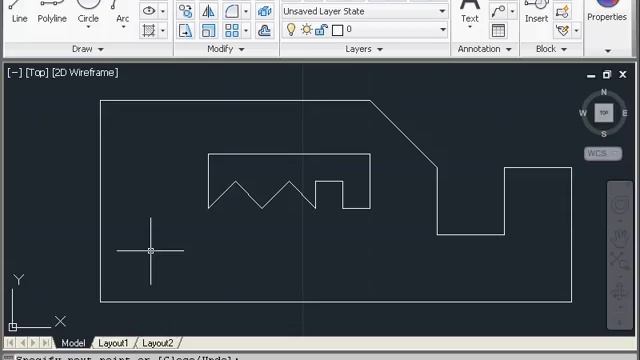Expand the Block panel title
The height and width of the screenshot is (360, 640).
point(551,49)
